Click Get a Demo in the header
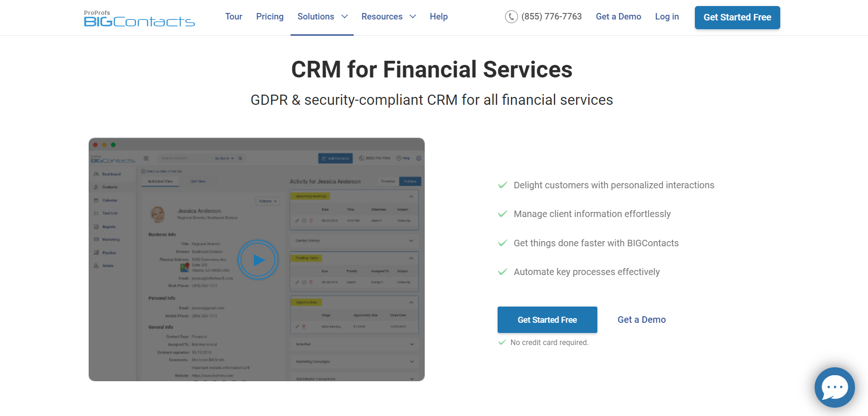This screenshot has height=416, width=868. point(618,17)
